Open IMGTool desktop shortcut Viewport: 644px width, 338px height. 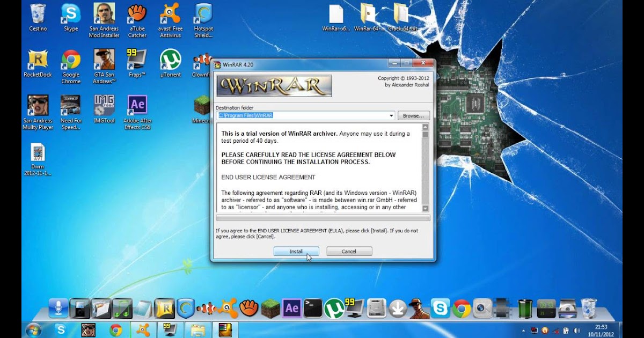[x=104, y=109]
